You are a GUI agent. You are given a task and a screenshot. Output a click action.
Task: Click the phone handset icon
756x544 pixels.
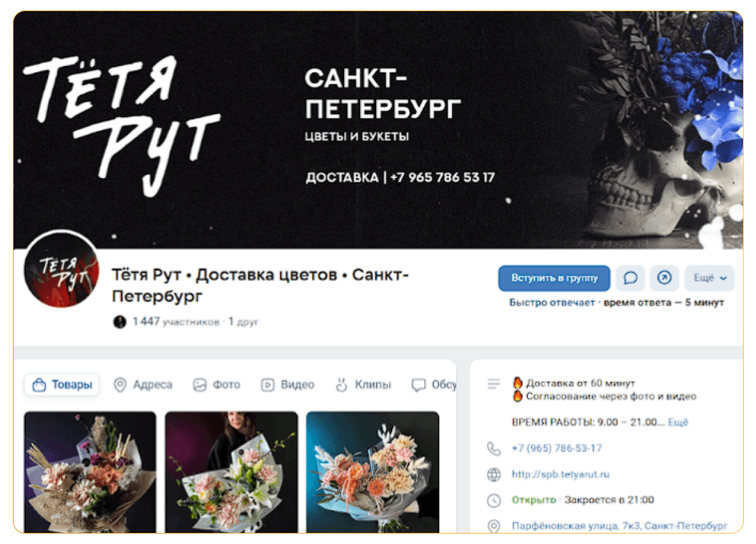(x=493, y=449)
